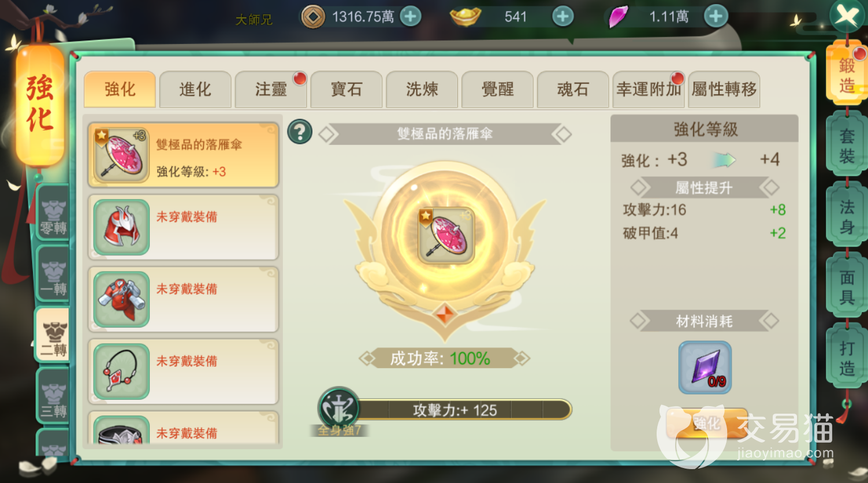Select the red helmet equipment slot

point(183,227)
